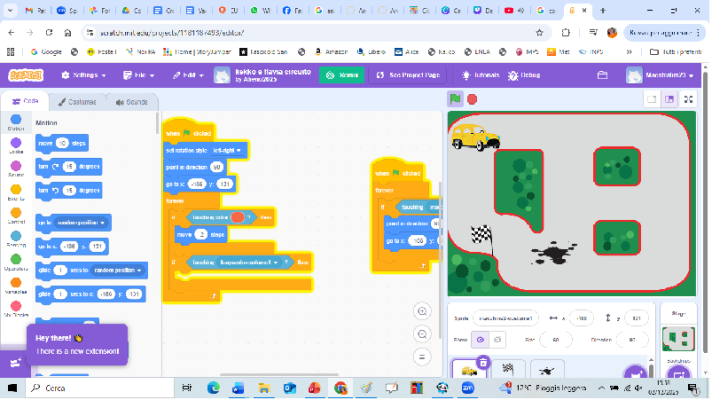Click the green Remix button
The width and height of the screenshot is (712, 400).
342,75
